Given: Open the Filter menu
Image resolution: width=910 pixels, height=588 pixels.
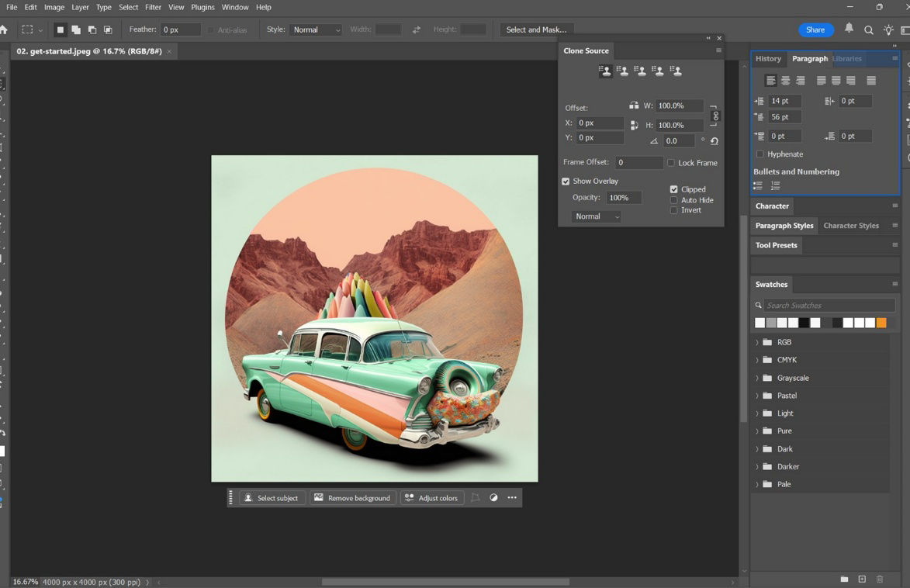Looking at the screenshot, I should (x=152, y=7).
